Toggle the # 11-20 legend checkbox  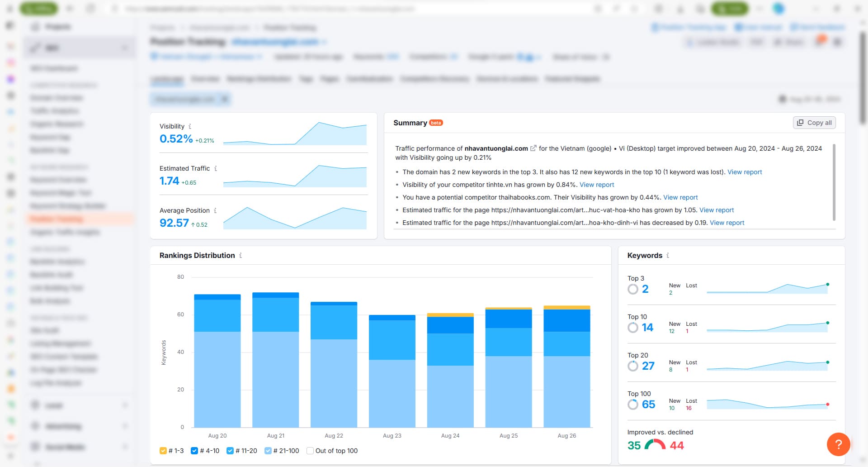pos(230,451)
